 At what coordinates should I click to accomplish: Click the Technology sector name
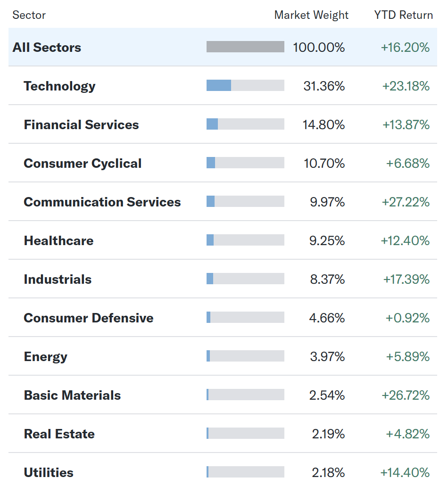coord(59,86)
